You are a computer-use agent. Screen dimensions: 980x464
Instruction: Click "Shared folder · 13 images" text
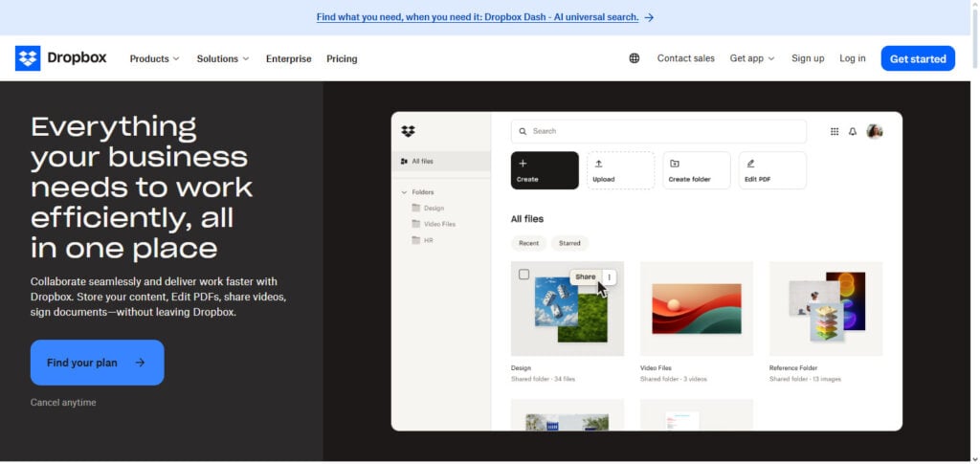[805, 379]
